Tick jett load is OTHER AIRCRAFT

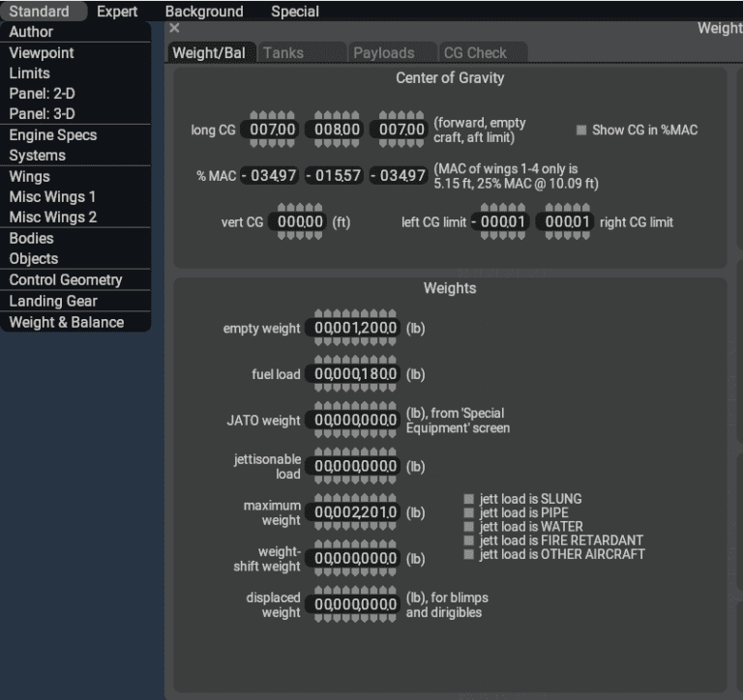469,554
